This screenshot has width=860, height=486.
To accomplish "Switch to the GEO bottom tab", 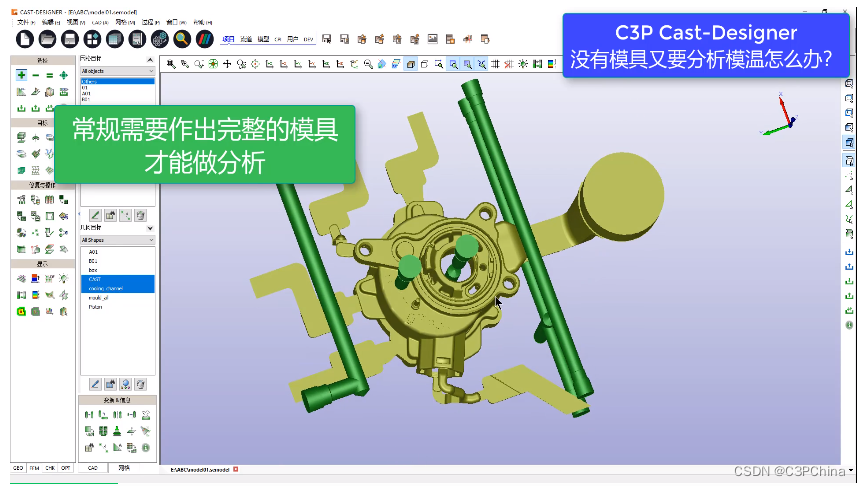I will tap(18, 468).
